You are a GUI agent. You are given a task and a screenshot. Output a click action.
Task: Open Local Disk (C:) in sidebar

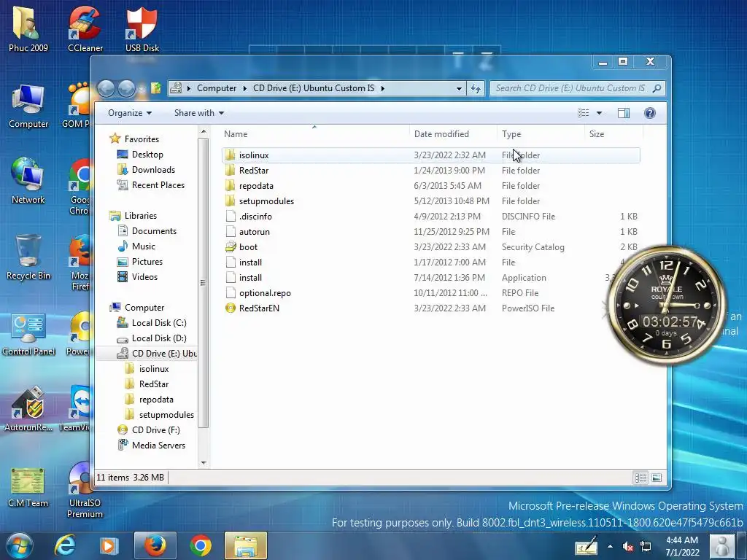click(158, 323)
